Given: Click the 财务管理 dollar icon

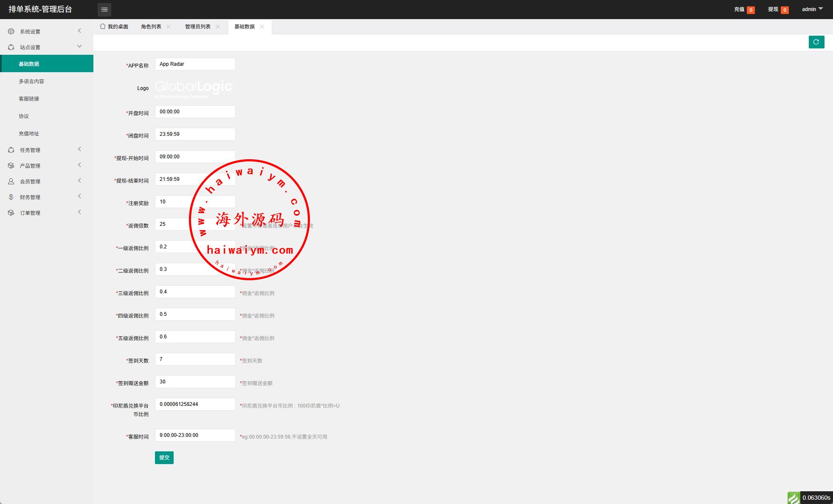Looking at the screenshot, I should coord(11,197).
